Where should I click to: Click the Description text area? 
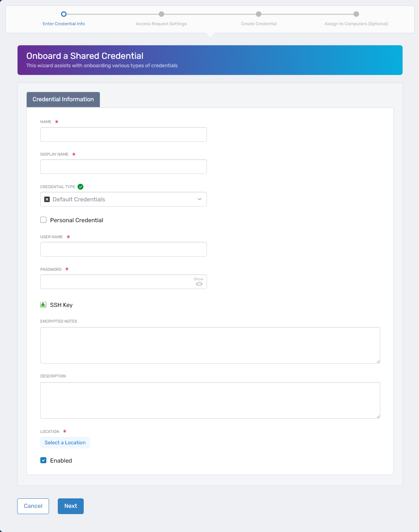point(210,400)
